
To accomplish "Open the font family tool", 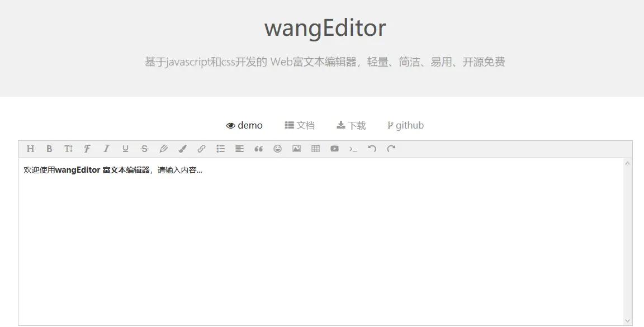I will [x=87, y=149].
